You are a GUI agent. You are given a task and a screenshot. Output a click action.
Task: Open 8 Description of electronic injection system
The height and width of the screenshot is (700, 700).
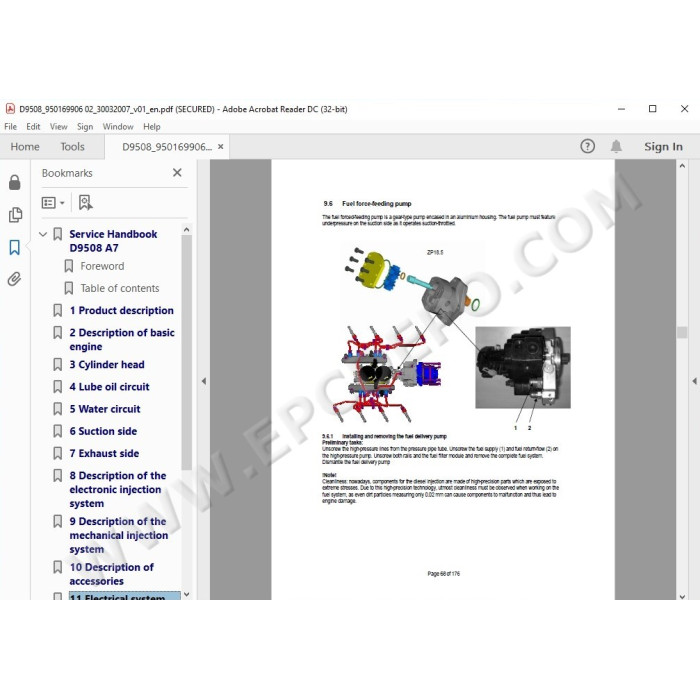click(117, 490)
